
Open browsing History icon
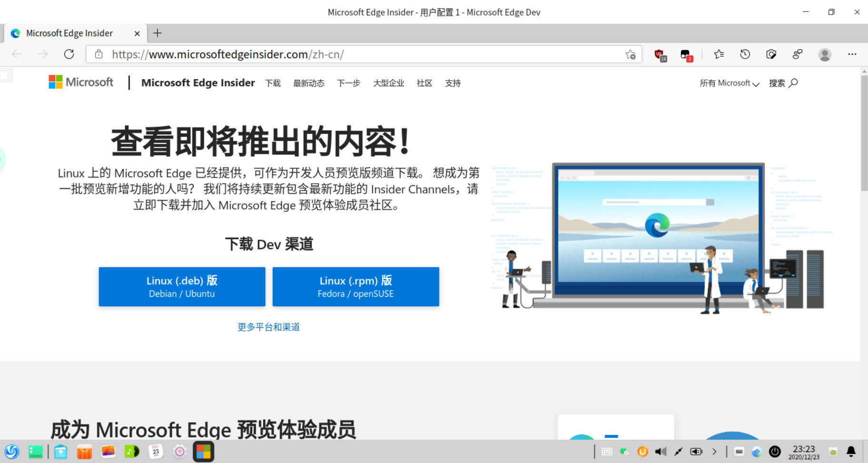pyautogui.click(x=745, y=54)
